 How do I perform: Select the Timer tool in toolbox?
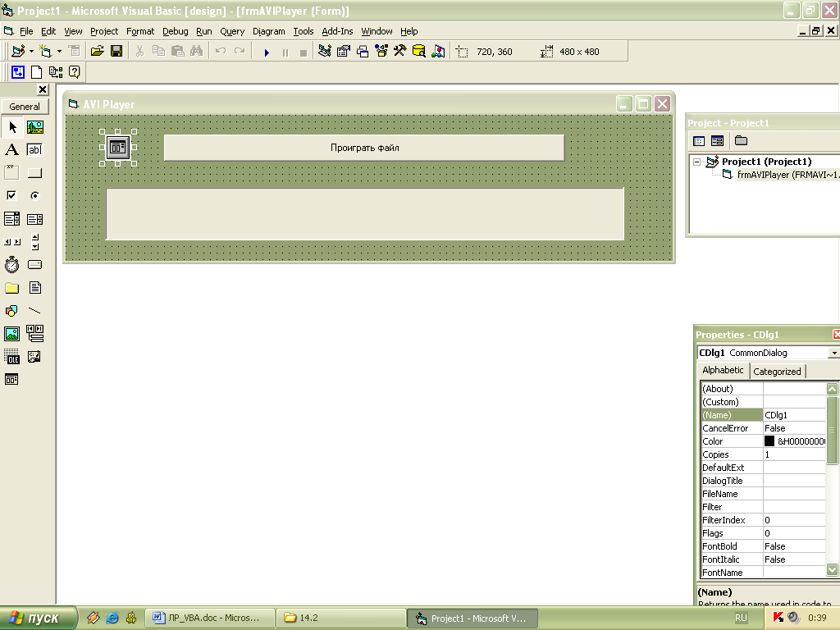click(x=12, y=265)
